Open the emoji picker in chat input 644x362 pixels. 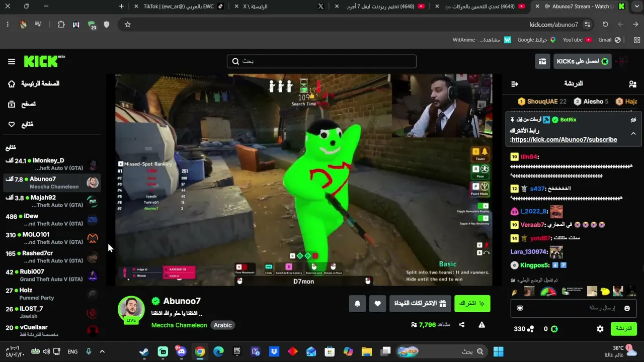(627, 308)
